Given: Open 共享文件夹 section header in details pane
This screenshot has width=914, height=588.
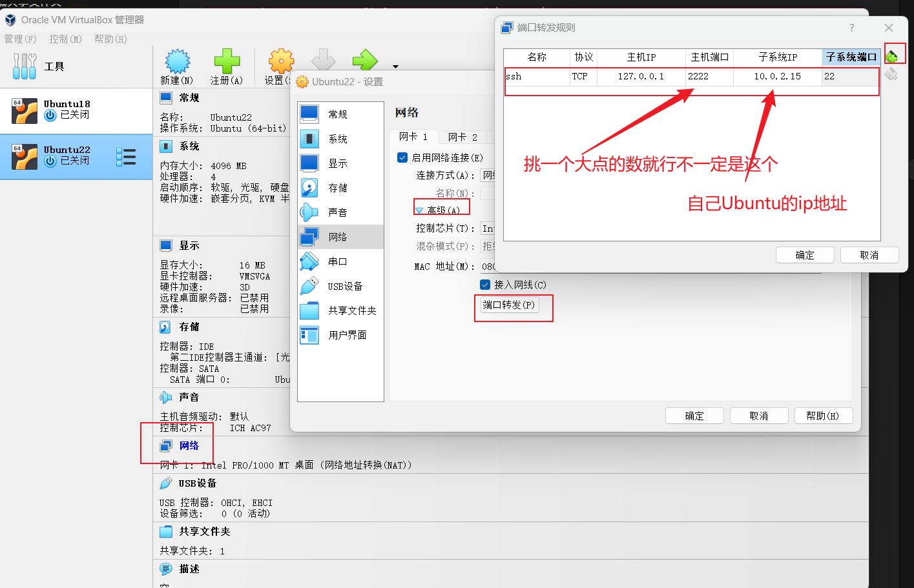Looking at the screenshot, I should [x=205, y=532].
